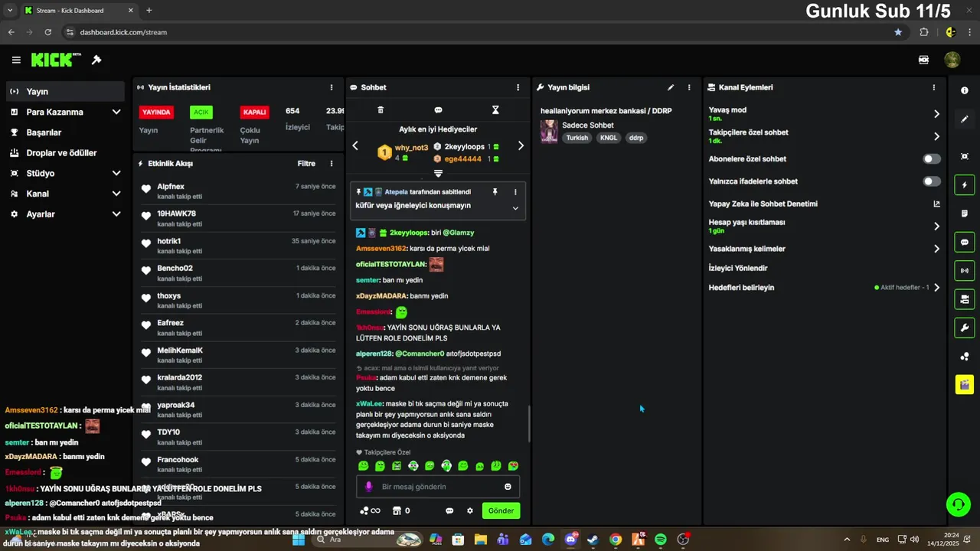Image resolution: width=980 pixels, height=551 pixels.
Task: Open pinned message three-dot options
Action: (x=515, y=192)
